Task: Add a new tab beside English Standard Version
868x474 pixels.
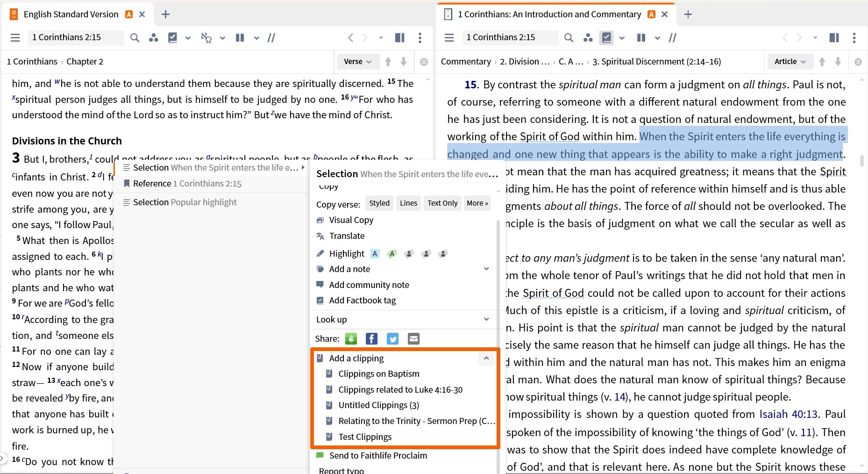Action: 165,14
